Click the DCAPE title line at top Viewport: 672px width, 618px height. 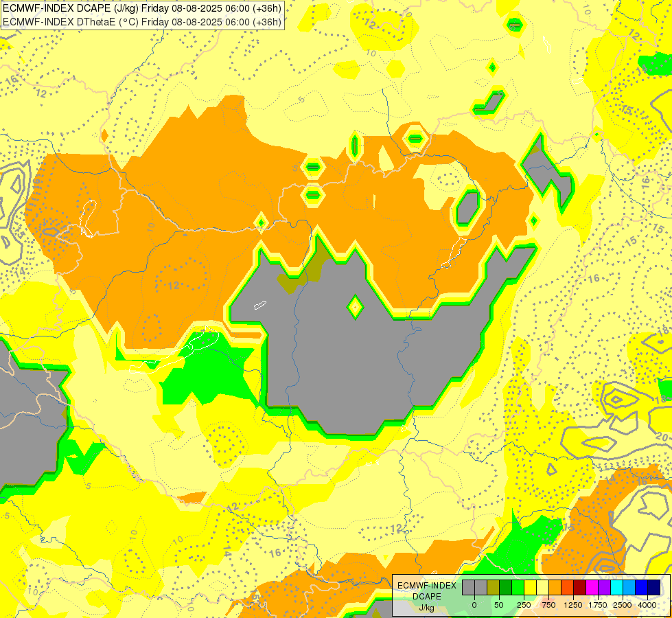tap(142, 8)
